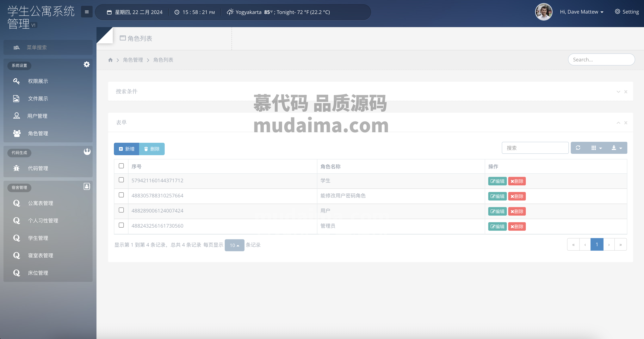Edit the 学生 role row
The width and height of the screenshot is (644, 339).
(497, 181)
